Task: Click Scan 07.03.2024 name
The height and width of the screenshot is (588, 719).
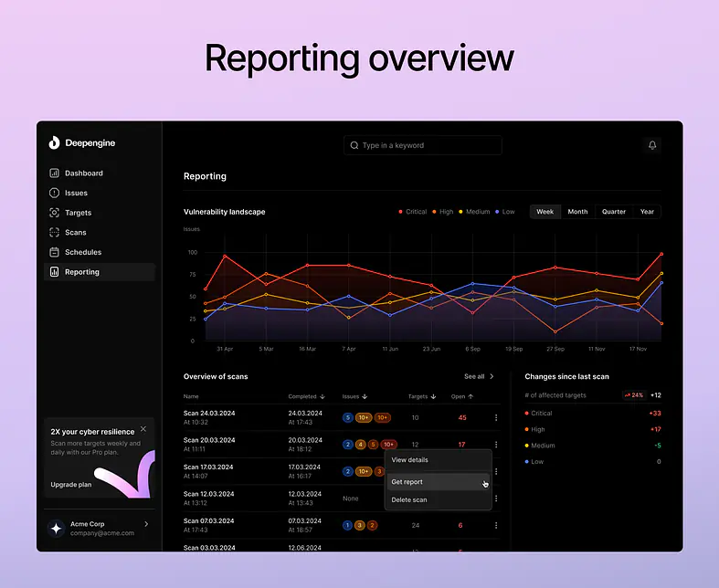Action: click(x=208, y=521)
